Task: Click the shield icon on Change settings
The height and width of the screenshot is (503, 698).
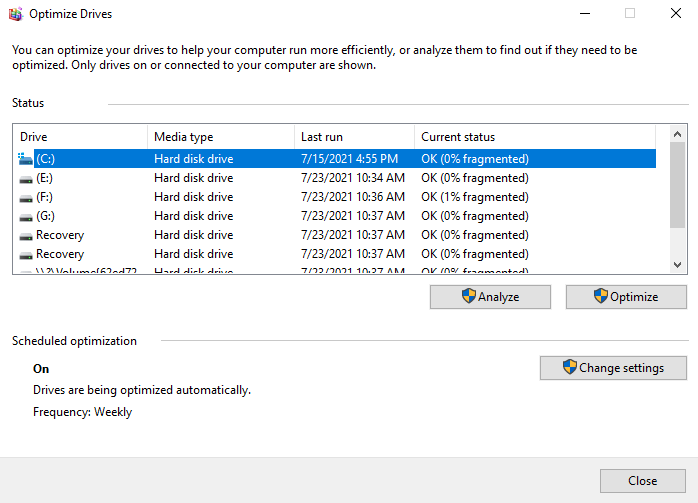Action: click(x=570, y=367)
